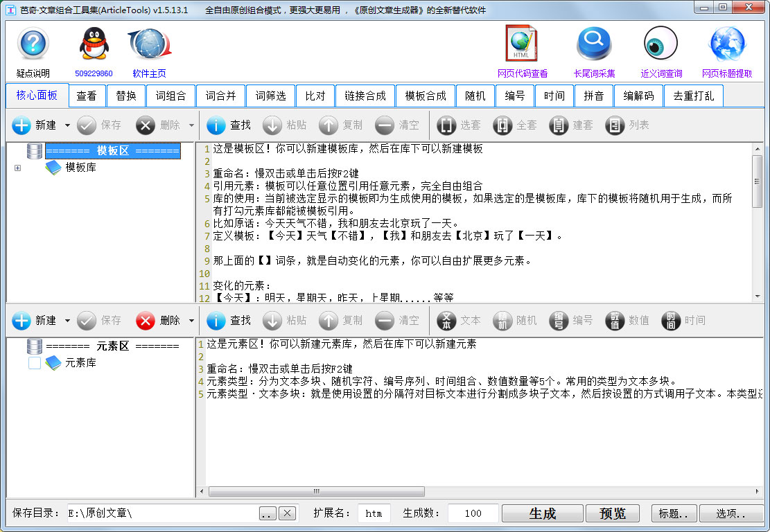Open the 删除 dropdown arrow in template toolbar
The height and width of the screenshot is (532, 770).
click(191, 125)
